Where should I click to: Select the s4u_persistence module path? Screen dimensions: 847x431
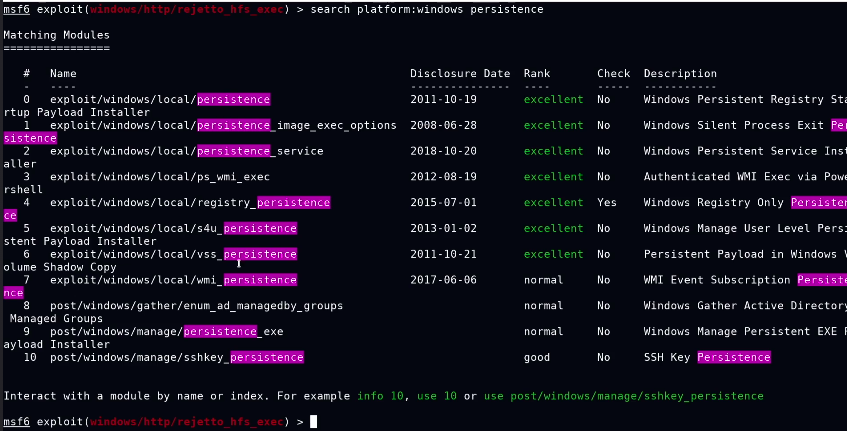173,228
